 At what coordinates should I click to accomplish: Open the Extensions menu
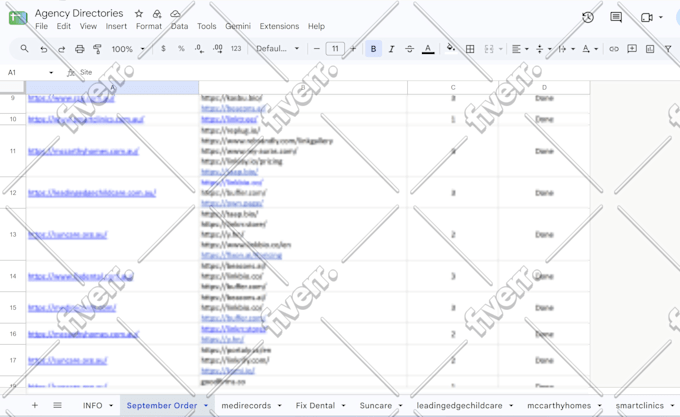coord(279,26)
